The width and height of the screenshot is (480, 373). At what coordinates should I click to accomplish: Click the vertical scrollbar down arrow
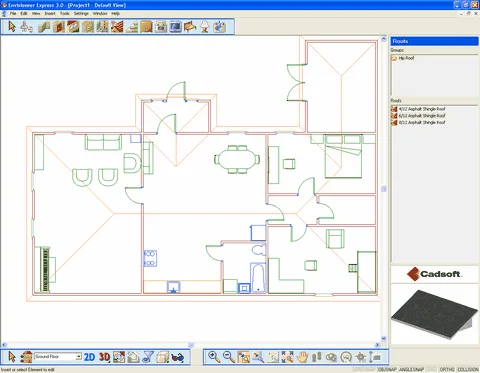point(384,338)
